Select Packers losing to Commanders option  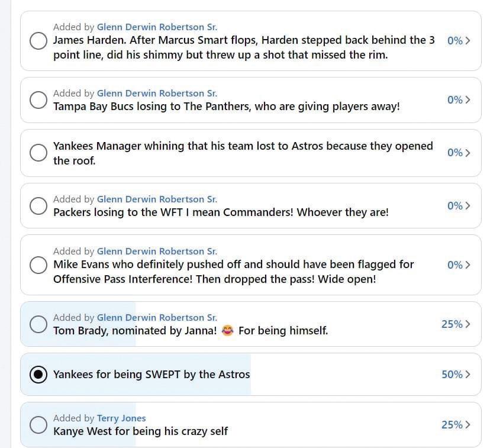(38, 206)
